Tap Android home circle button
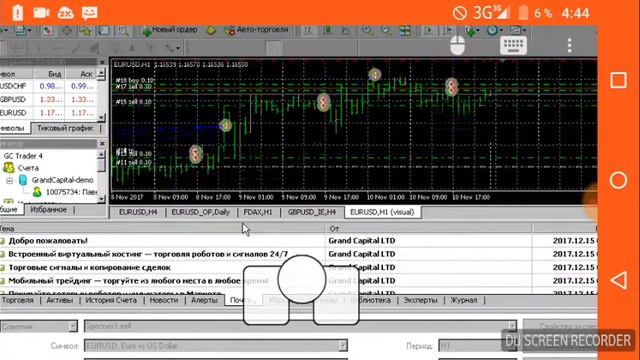This screenshot has width=640, height=360. coord(618,180)
